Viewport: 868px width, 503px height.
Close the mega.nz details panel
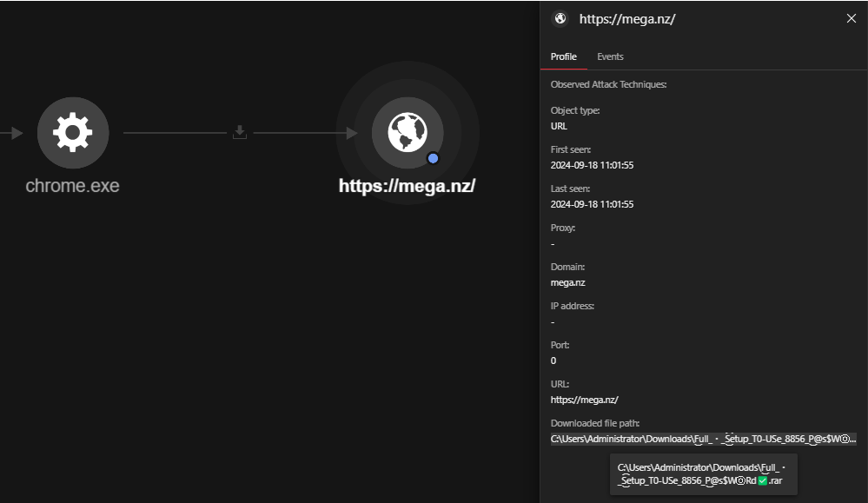point(851,18)
